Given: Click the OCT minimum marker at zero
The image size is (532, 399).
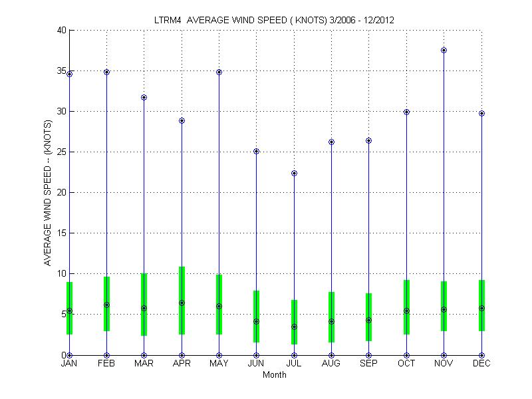Looking at the screenshot, I should point(406,355).
